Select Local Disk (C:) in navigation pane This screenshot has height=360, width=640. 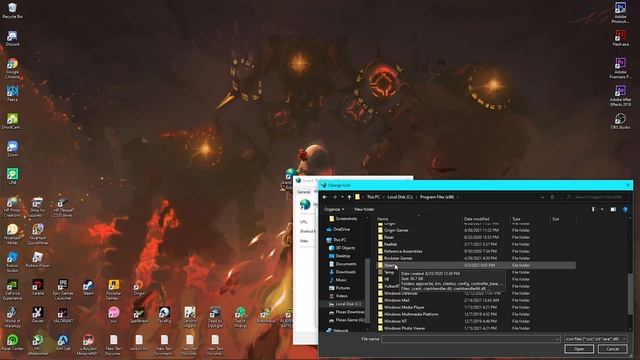[344, 304]
